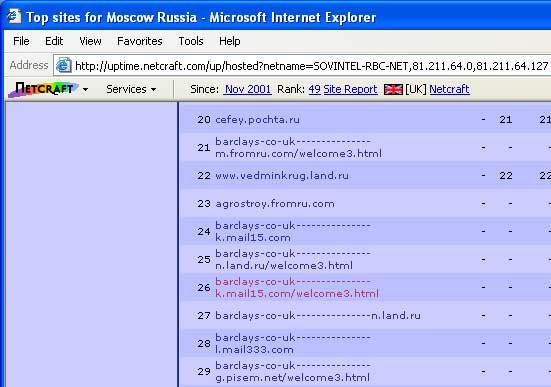Open row 24 k.mail15.com link
This screenshot has height=387, width=551.
(x=293, y=231)
